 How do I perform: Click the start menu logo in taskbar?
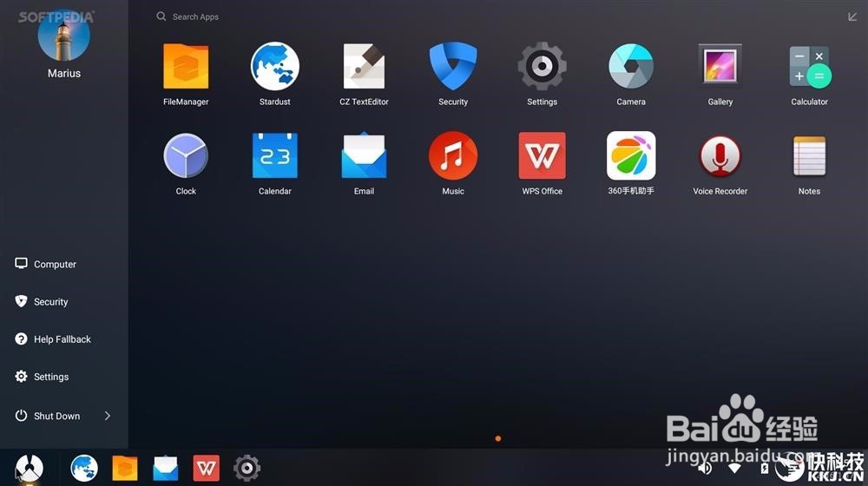pyautogui.click(x=30, y=468)
